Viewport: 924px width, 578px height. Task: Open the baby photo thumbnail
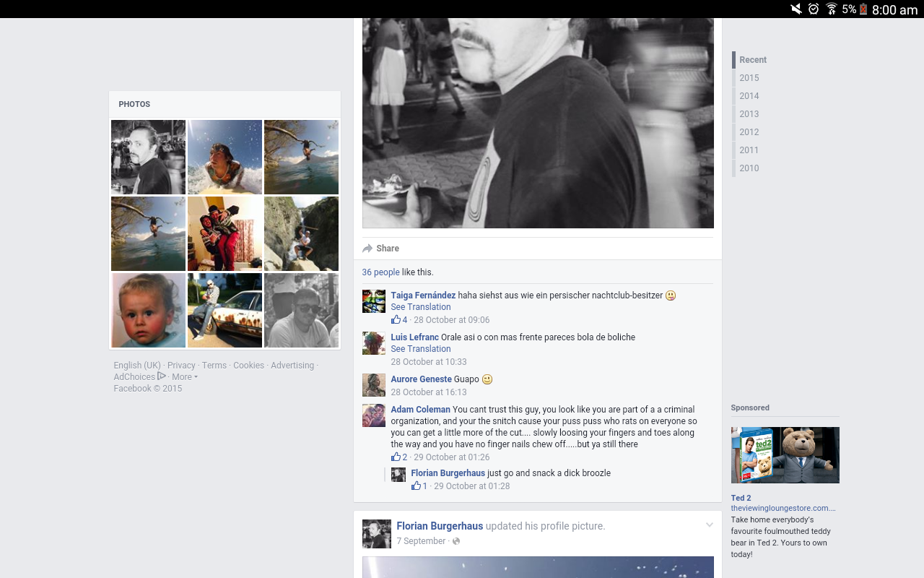148,310
